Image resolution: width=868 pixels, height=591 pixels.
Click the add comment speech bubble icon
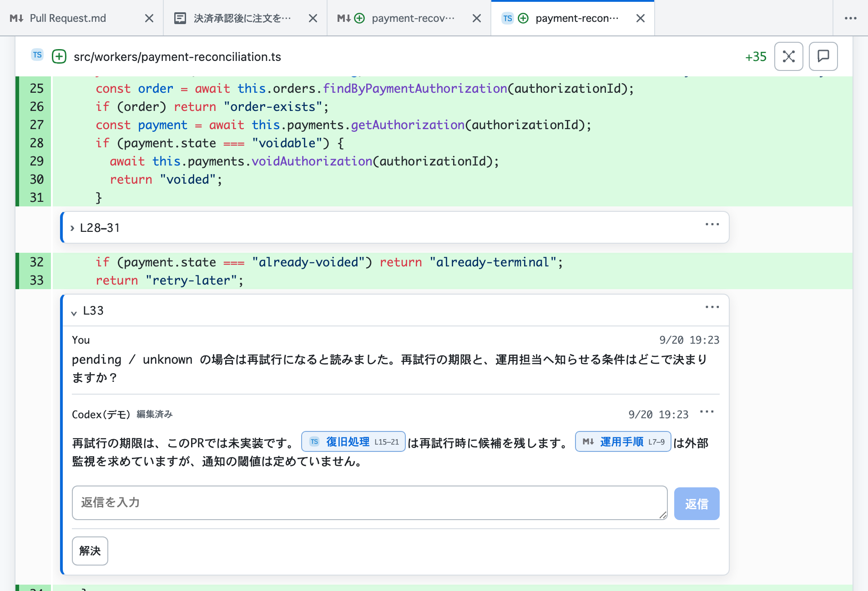[x=823, y=56]
